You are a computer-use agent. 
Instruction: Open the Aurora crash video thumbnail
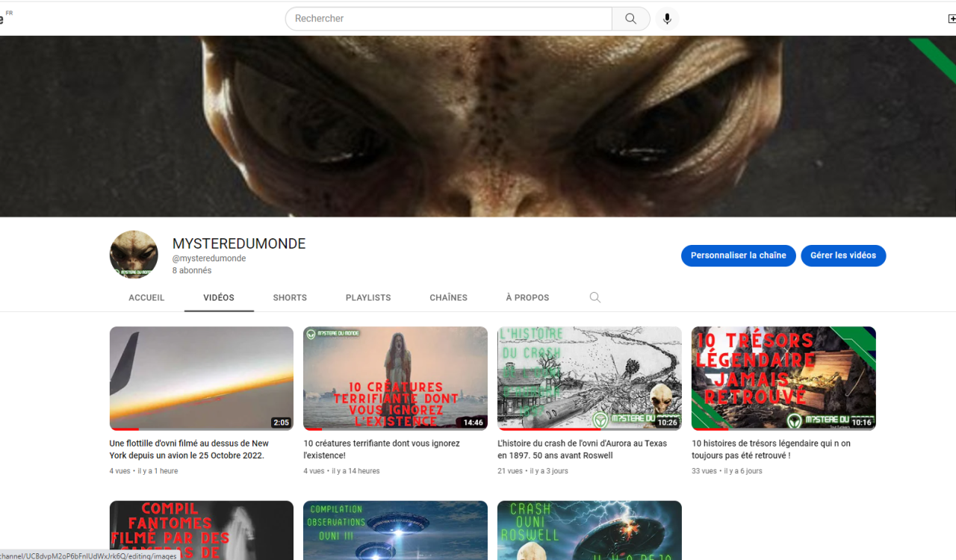589,379
